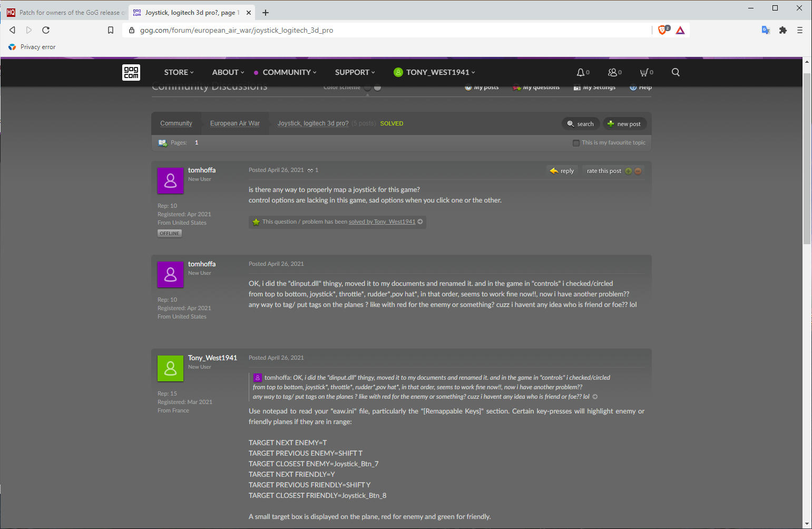Select the 'Joystick, logitech 3d pro?' browser tab

point(192,13)
